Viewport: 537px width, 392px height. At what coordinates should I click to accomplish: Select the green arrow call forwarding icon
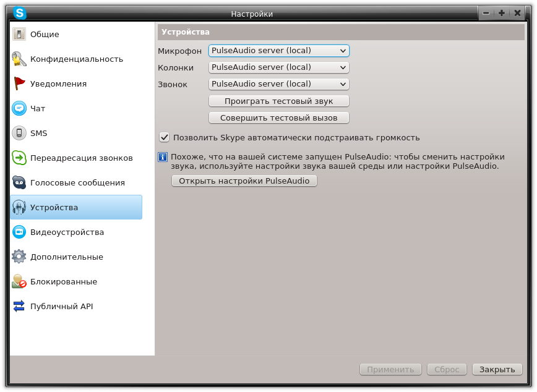(19, 158)
